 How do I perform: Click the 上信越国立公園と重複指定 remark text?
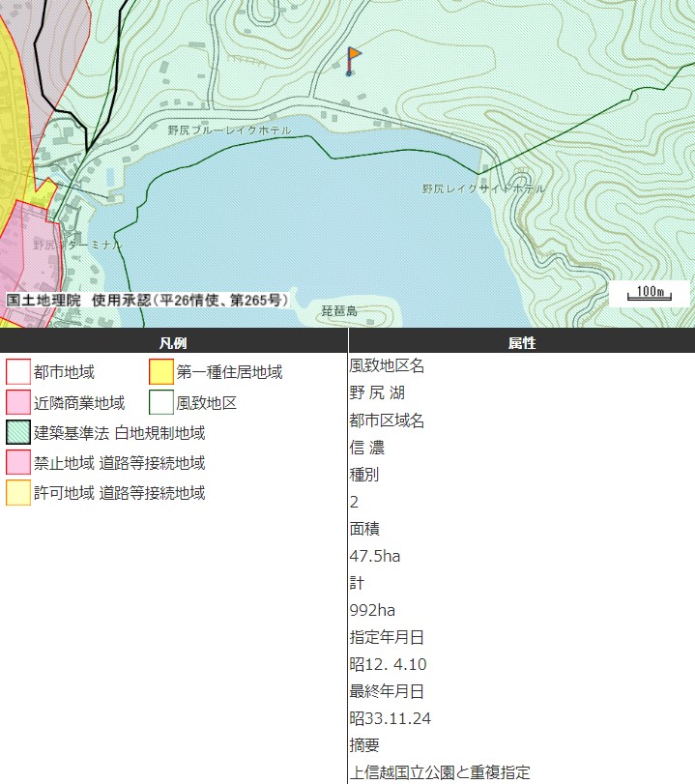coord(440,772)
